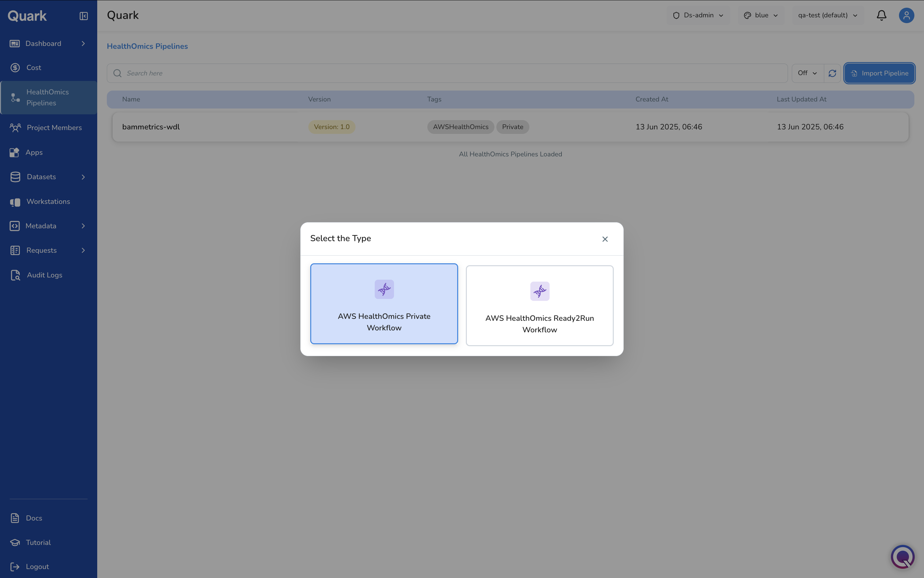Open the Ds-admin role dropdown
Image resolution: width=924 pixels, height=578 pixels.
click(x=698, y=15)
